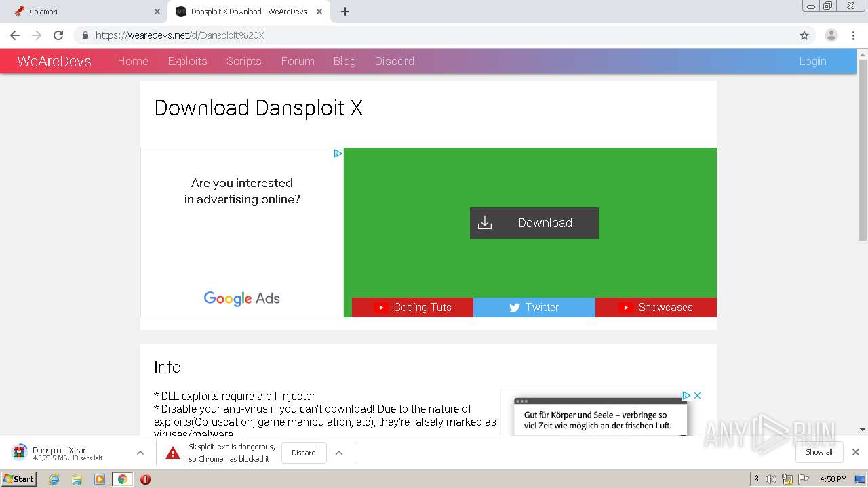This screenshot has width=868, height=488.
Task: Open the Showcases YouTube link
Action: 656,307
